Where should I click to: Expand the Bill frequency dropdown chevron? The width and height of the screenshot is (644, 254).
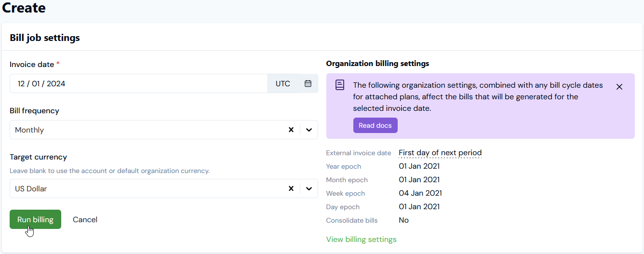click(x=309, y=130)
